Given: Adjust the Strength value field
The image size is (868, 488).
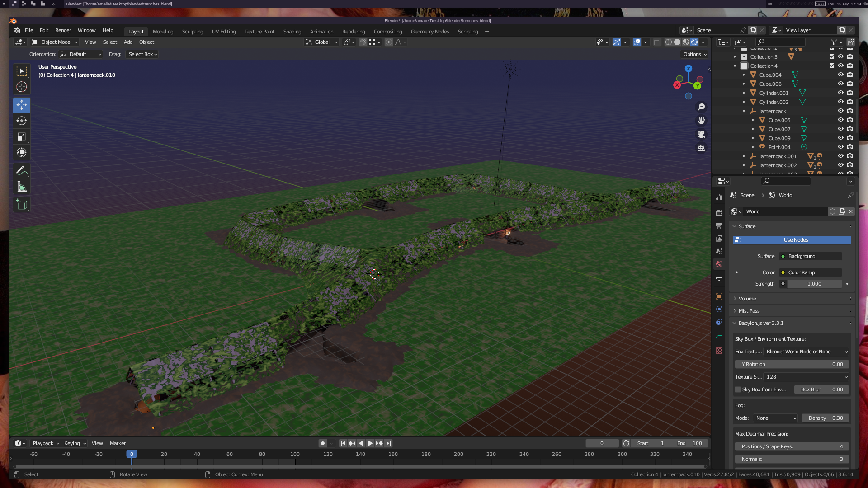Looking at the screenshot, I should (814, 284).
